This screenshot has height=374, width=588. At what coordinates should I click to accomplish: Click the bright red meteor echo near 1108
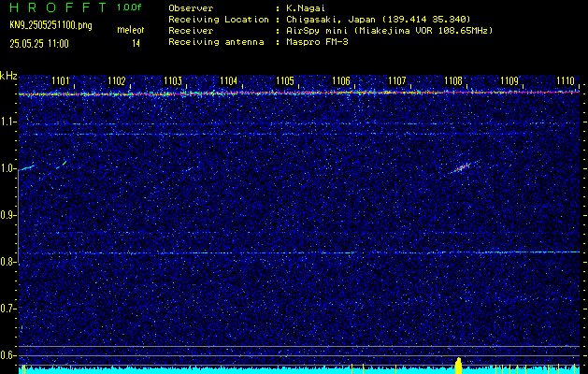[461, 167]
